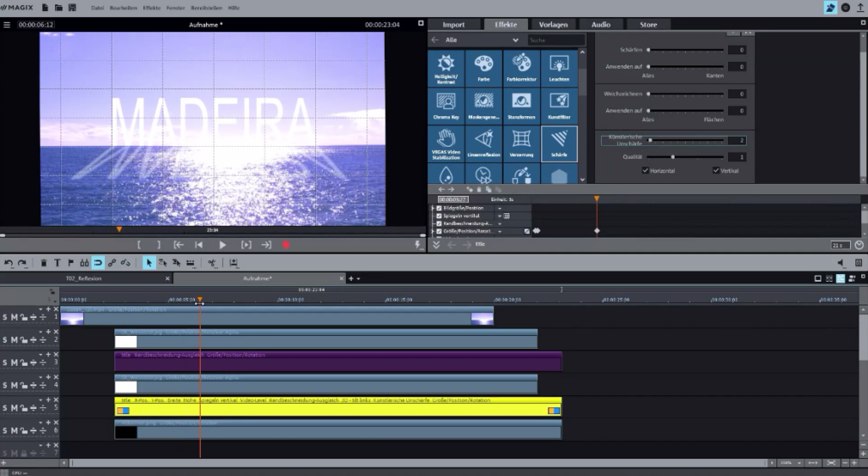Open the Bereitstellen menu
Screen dimensions: 868x476
(x=207, y=8)
